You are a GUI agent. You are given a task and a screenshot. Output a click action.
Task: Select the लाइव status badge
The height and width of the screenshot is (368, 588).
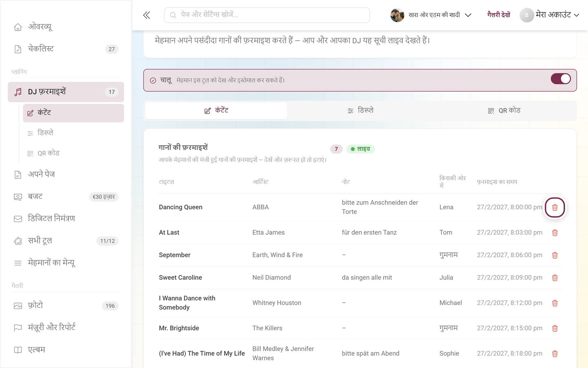point(360,149)
